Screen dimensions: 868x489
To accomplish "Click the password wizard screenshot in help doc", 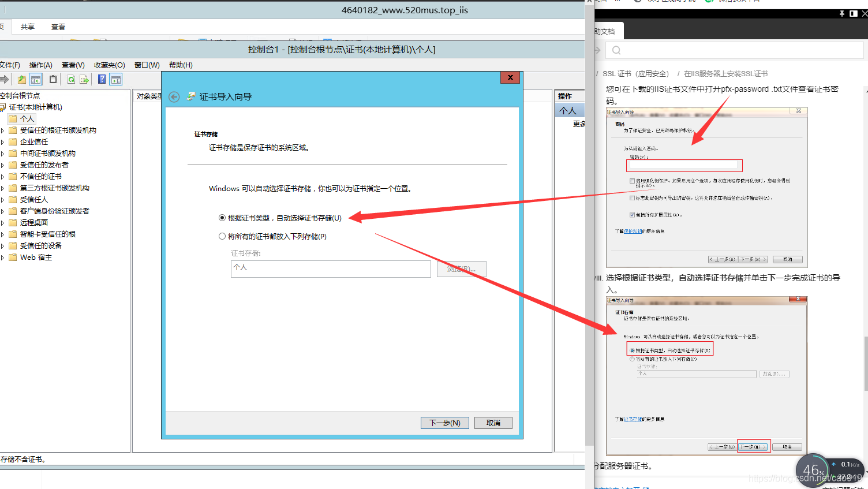I will pyautogui.click(x=706, y=188).
